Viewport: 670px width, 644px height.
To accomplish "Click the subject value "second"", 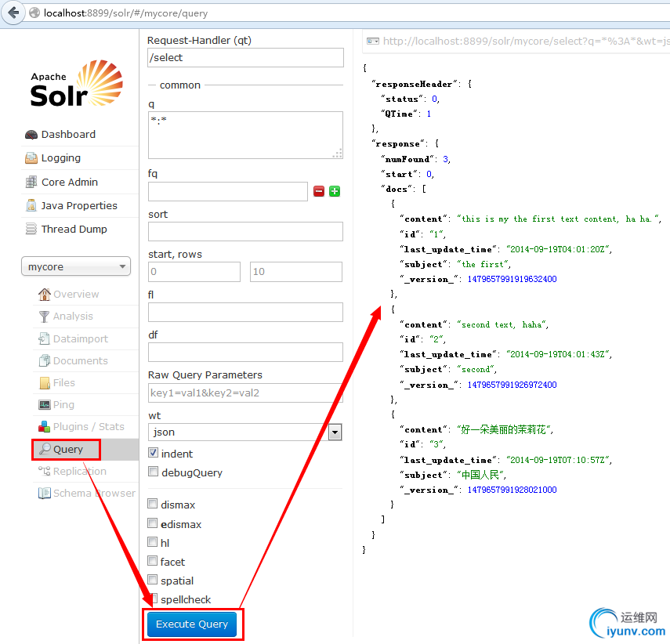I will [476, 369].
